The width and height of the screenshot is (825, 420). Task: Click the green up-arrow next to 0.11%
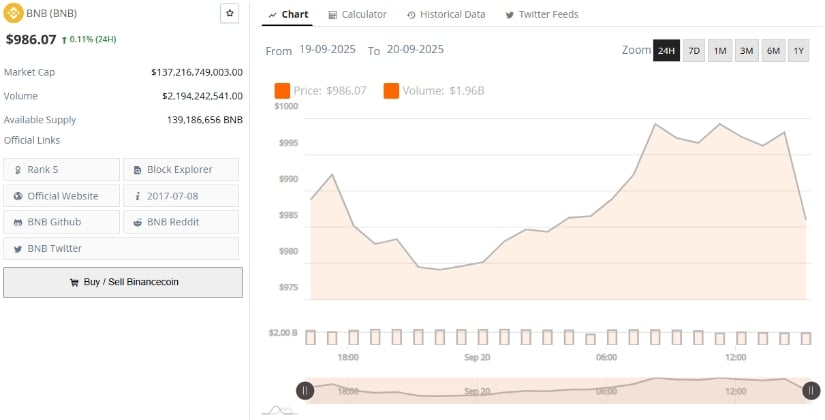coord(64,39)
